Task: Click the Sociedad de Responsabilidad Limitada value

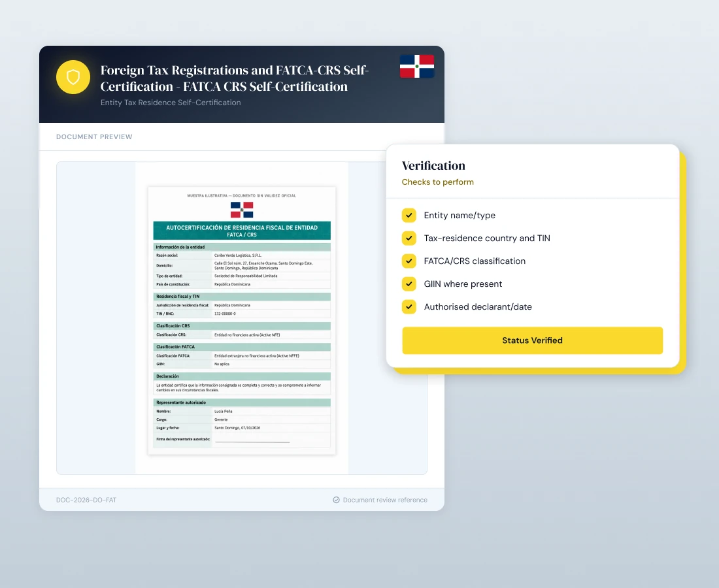Action: click(246, 276)
